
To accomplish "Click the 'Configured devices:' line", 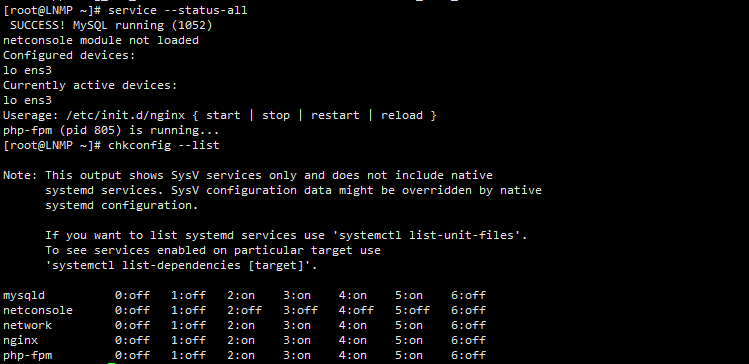I will (69, 55).
